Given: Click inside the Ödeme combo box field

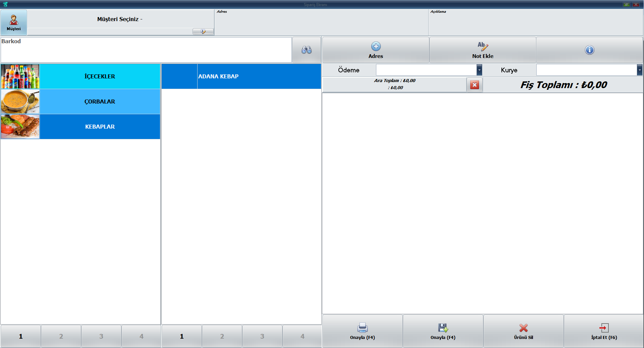Looking at the screenshot, I should [x=426, y=70].
